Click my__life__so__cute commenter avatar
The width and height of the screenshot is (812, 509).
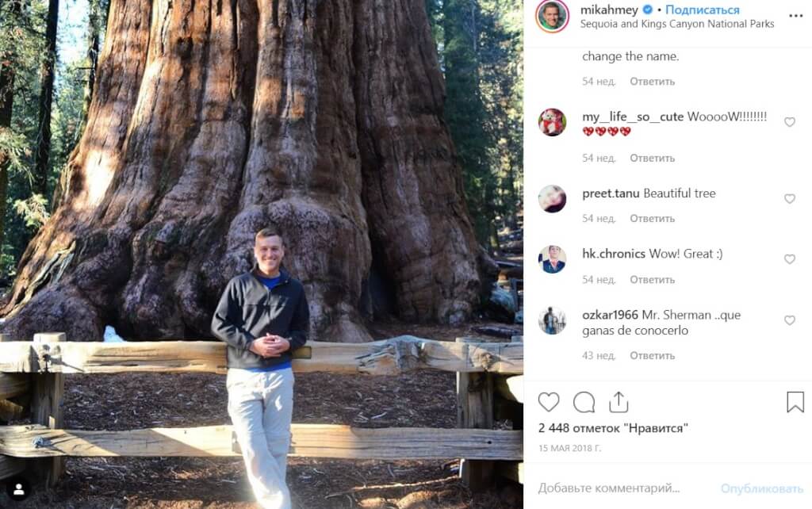(552, 122)
